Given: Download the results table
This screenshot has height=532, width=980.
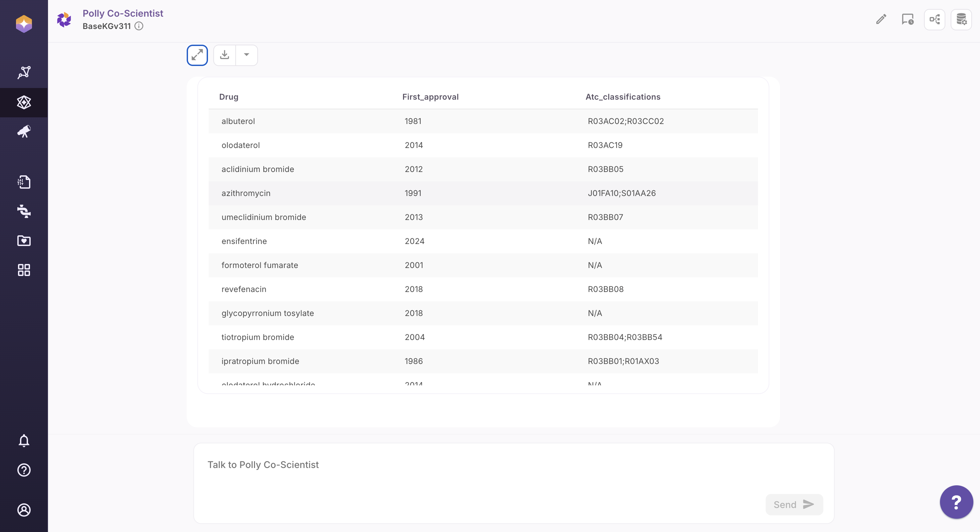Looking at the screenshot, I should (224, 55).
